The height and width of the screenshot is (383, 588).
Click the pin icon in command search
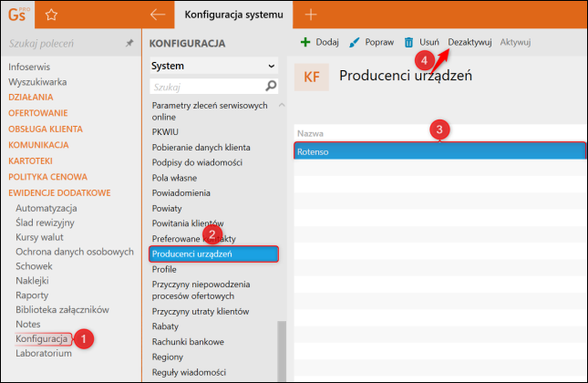pyautogui.click(x=129, y=43)
